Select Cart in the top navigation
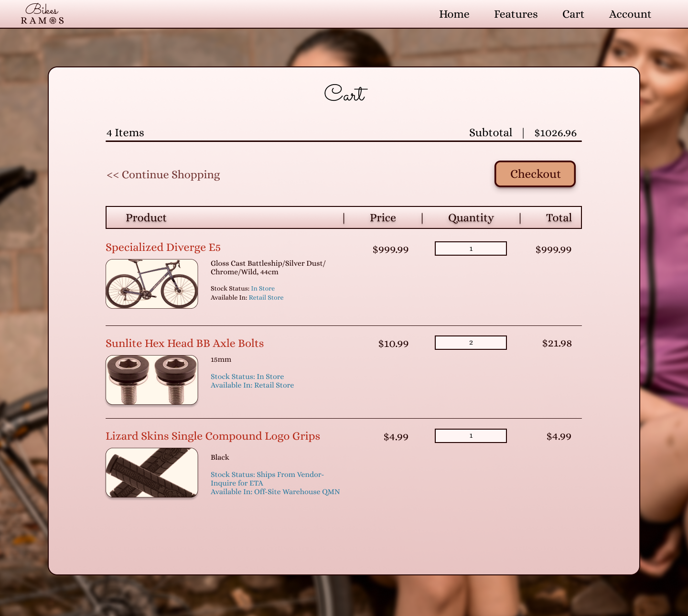The image size is (688, 616). 573,14
